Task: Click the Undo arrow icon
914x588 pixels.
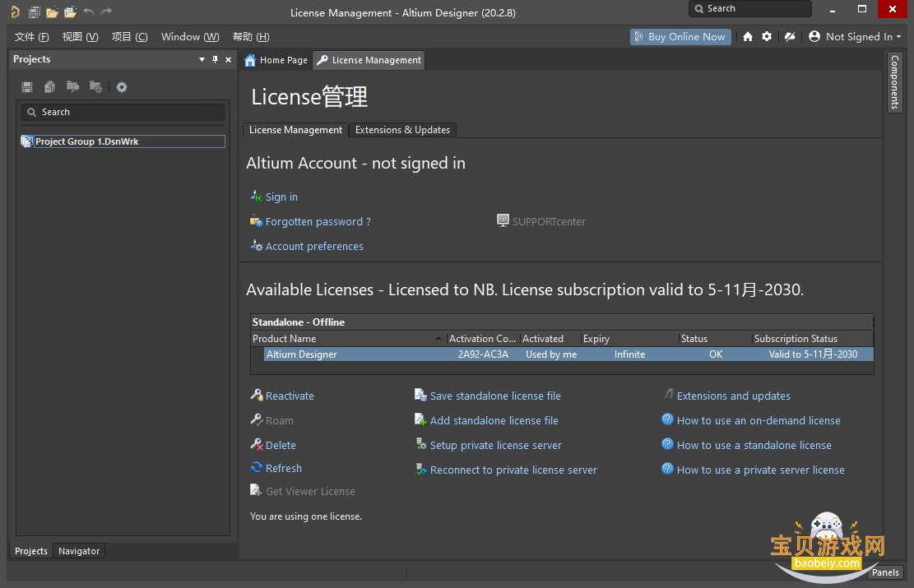Action: (89, 11)
